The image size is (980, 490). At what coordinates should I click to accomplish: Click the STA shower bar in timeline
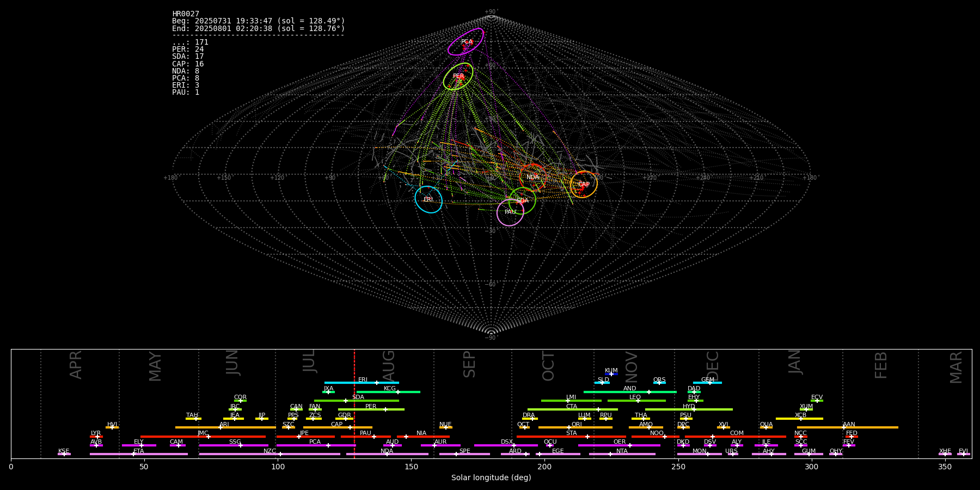pos(571,436)
